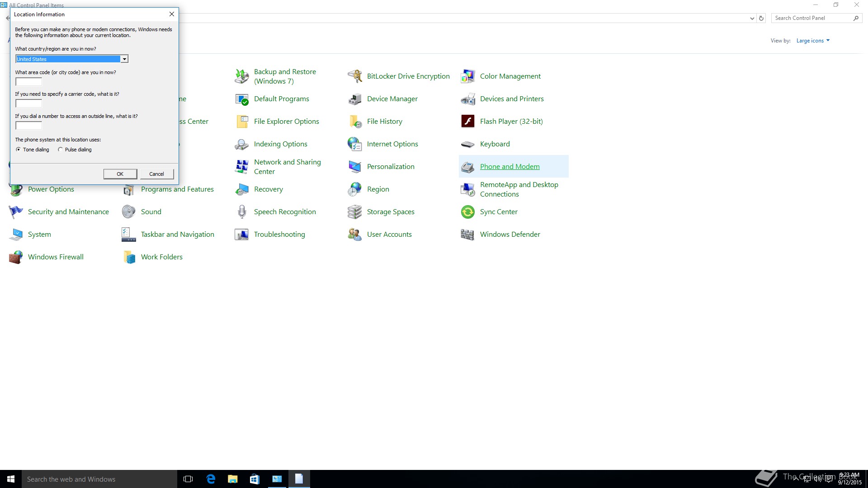Screen dimensions: 868x488
Task: Open Task View on the taskbar
Action: pyautogui.click(x=188, y=479)
